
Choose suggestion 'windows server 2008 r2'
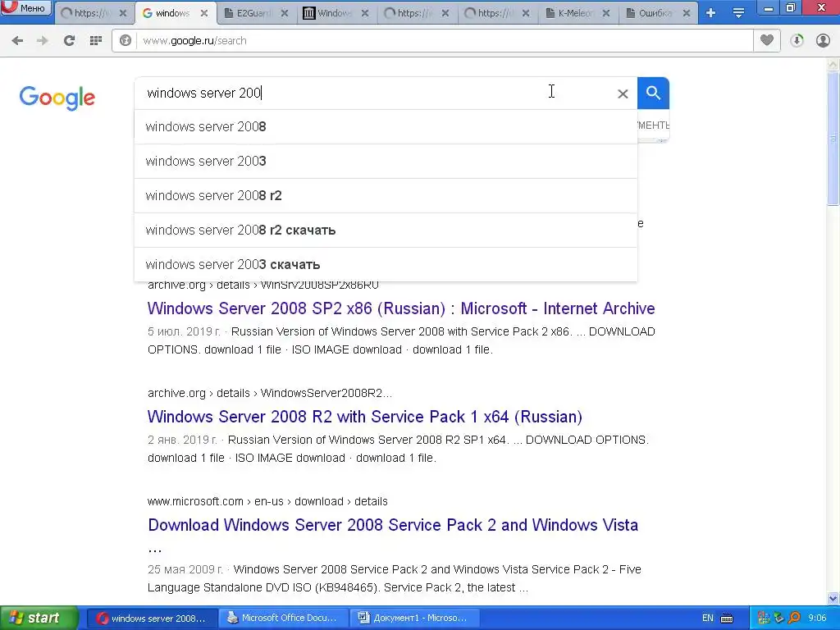click(386, 195)
